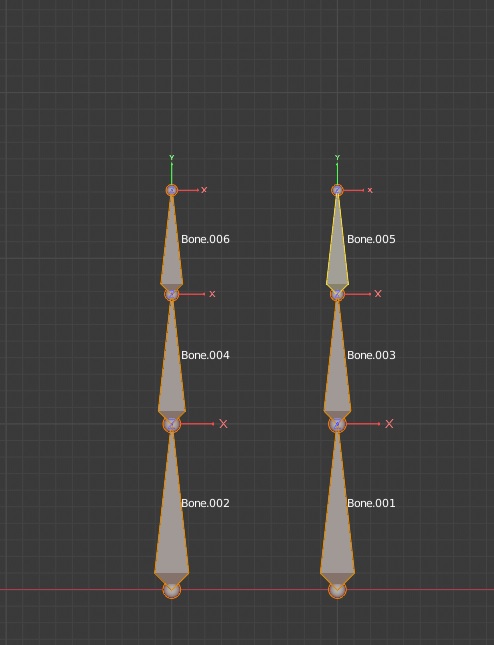Select joint between Bone.003 and Bone.001
The width and height of the screenshot is (494, 645).
coord(337,424)
